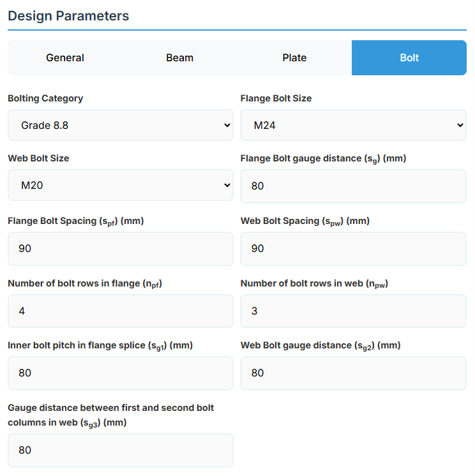Expand the Flange Bolt Size dropdown
The height and width of the screenshot is (476, 475).
point(353,126)
